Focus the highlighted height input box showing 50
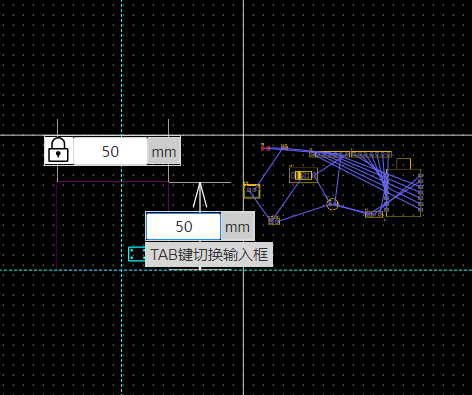This screenshot has width=472, height=395. pyautogui.click(x=183, y=226)
